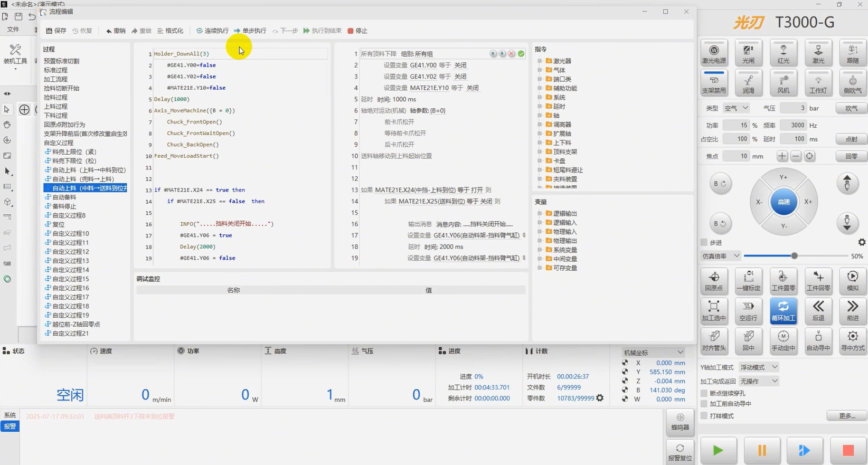Toggle the 循环加工 loop processing button
This screenshot has width=868, height=465.
coord(783,311)
